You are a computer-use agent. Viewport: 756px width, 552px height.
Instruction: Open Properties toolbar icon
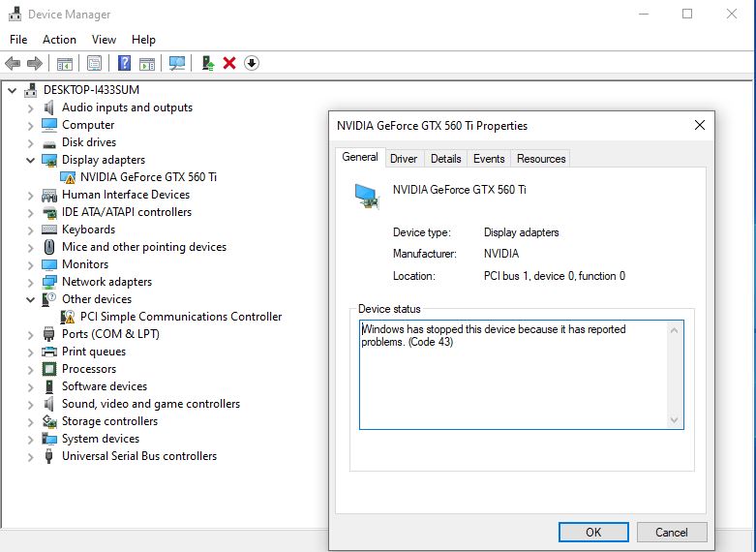pyautogui.click(x=94, y=63)
